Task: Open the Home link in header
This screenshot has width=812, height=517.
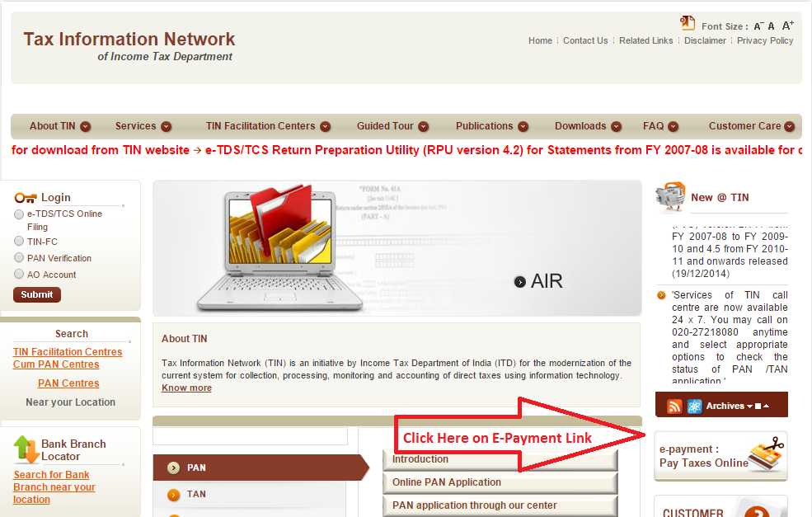Action: pos(540,40)
